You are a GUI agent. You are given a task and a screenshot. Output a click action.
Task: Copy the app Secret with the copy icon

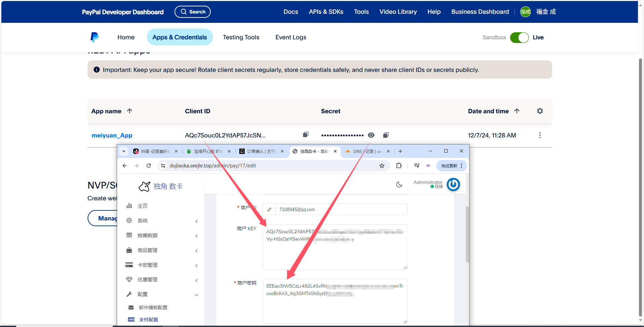(x=386, y=135)
